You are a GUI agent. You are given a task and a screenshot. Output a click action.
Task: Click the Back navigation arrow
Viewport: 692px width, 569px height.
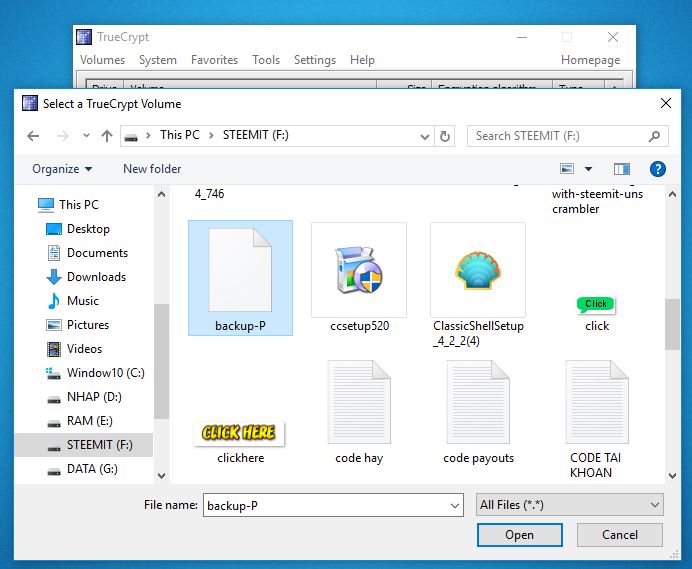(34, 136)
